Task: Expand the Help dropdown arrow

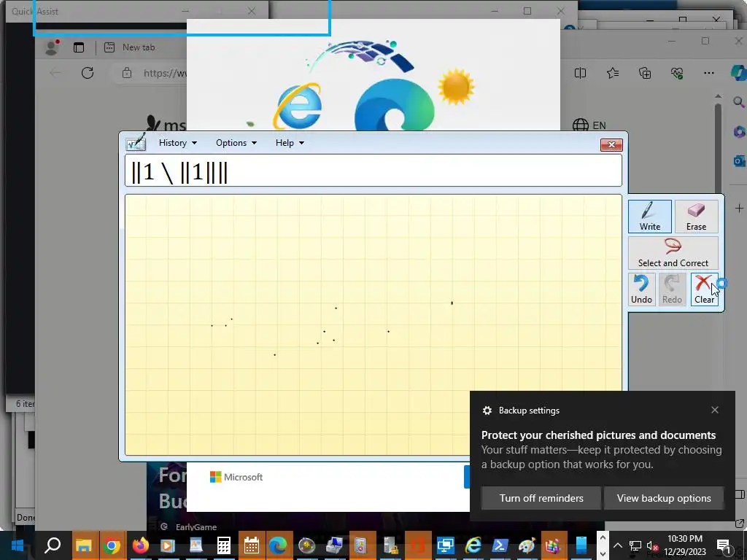Action: 301,144
